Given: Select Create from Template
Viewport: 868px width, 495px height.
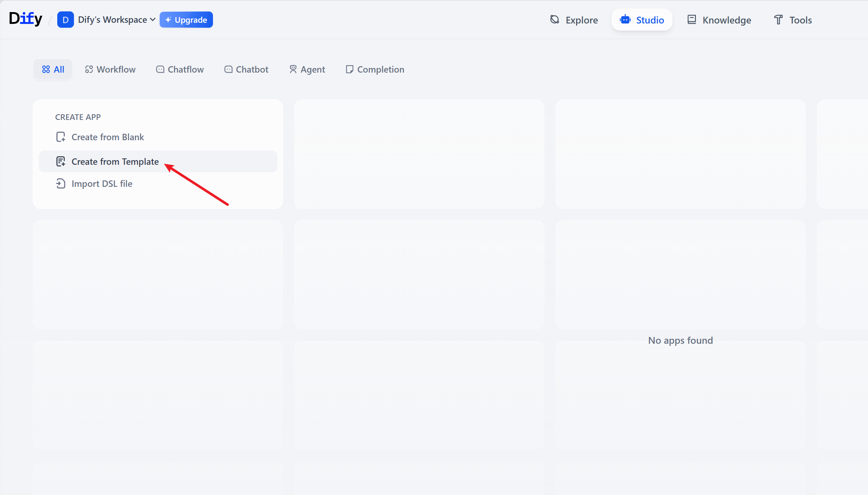Looking at the screenshot, I should [115, 161].
